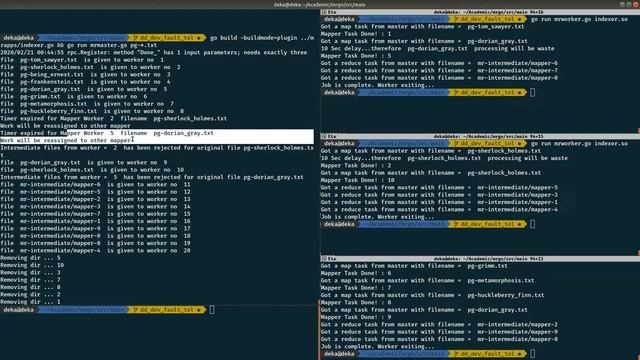Image resolution: width=640 pixels, height=360 pixels.
Task: Click the pane title bar showing size 94x16
Action: 480,12
